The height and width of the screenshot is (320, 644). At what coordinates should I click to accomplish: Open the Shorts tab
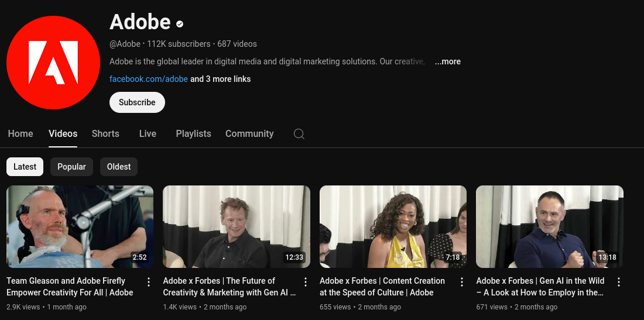click(x=105, y=134)
